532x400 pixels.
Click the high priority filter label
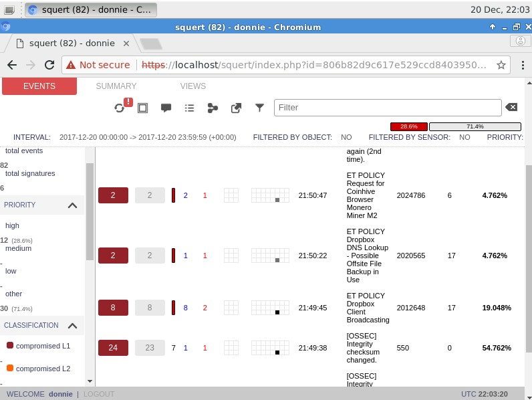12,226
